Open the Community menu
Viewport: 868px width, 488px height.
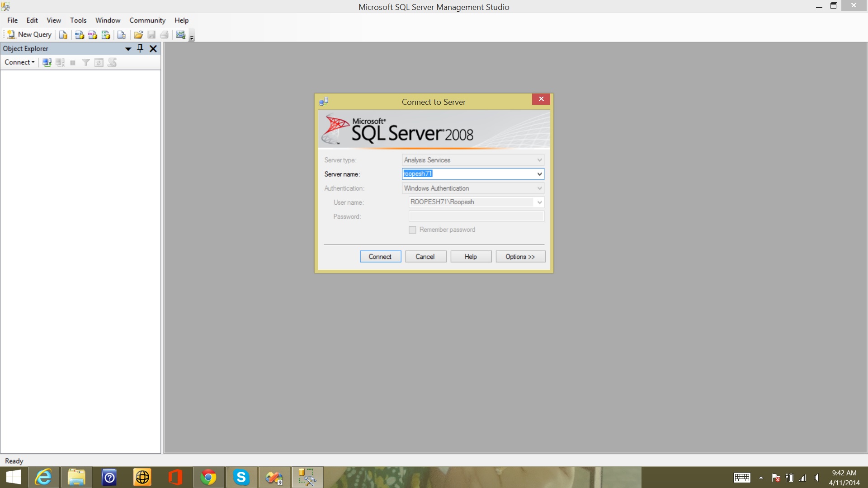(x=147, y=20)
